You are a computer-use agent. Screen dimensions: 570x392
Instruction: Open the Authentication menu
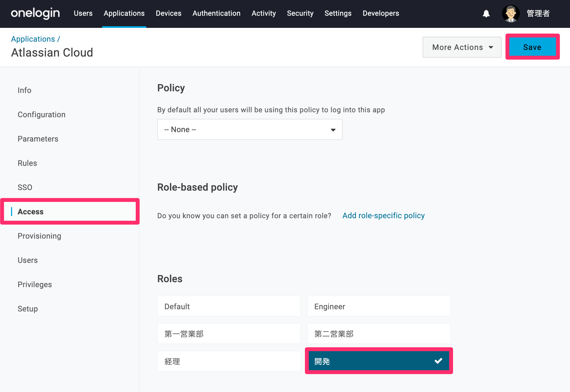coord(217,13)
